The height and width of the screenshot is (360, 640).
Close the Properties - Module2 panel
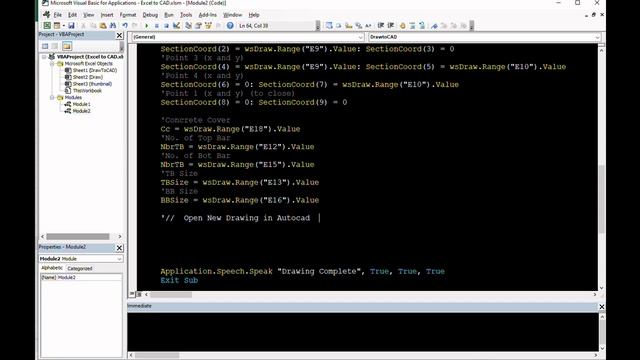pyautogui.click(x=119, y=248)
